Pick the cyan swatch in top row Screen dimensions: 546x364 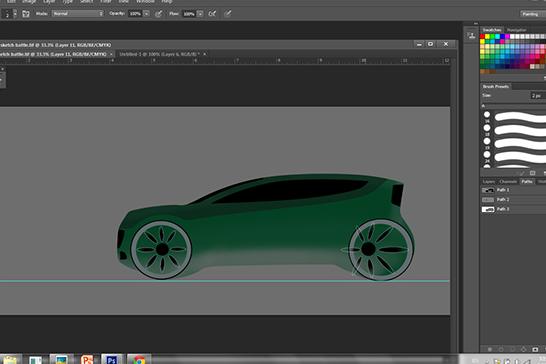(x=497, y=37)
